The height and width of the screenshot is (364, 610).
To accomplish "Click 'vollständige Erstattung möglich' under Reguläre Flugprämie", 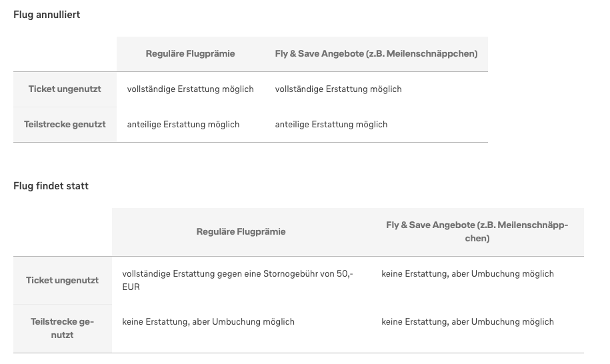I will (x=190, y=89).
